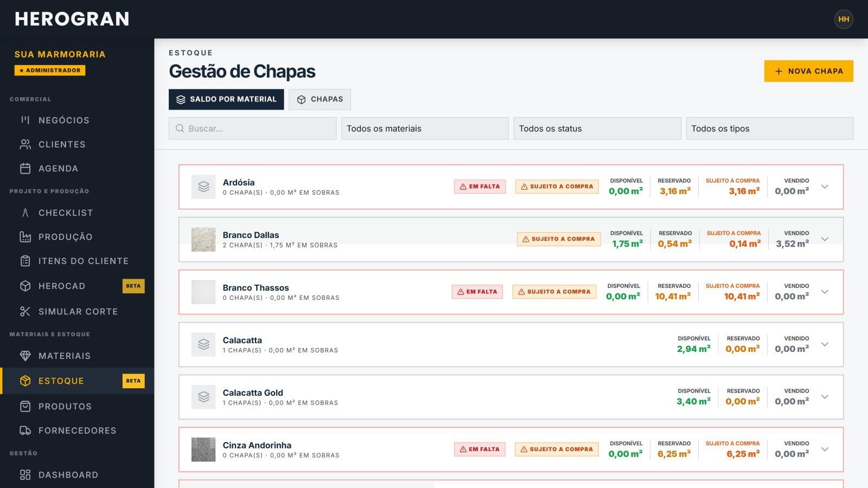Expand the Ardósia row chevron
Image resolution: width=868 pixels, height=488 pixels.
825,187
